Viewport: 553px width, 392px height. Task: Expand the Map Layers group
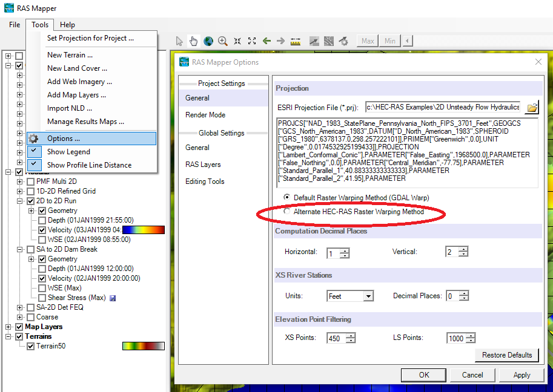(x=8, y=327)
